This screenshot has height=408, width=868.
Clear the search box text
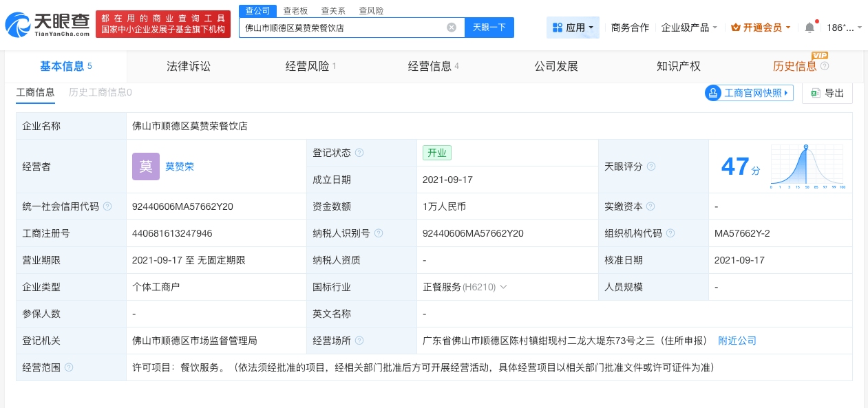click(452, 28)
